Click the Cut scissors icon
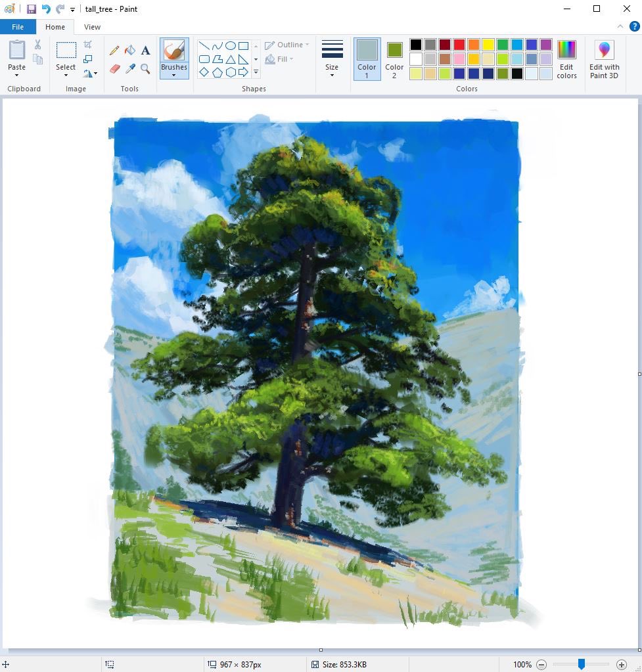 (x=37, y=45)
